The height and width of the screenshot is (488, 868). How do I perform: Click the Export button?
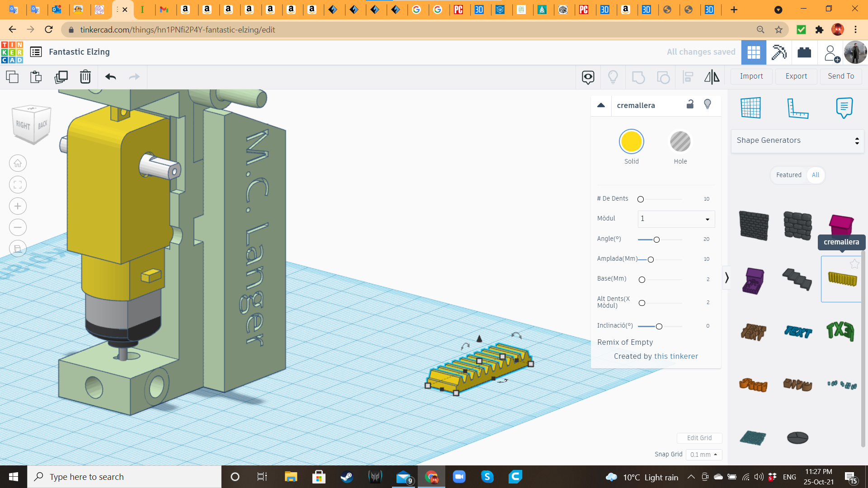click(796, 76)
